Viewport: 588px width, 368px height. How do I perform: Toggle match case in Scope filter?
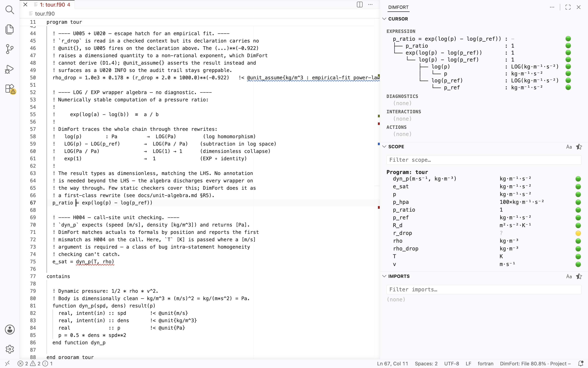point(569,147)
